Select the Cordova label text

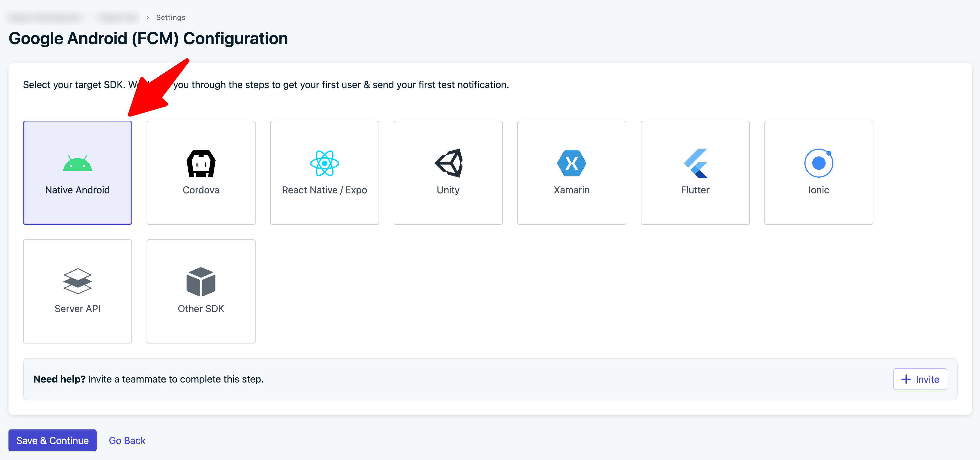point(201,190)
